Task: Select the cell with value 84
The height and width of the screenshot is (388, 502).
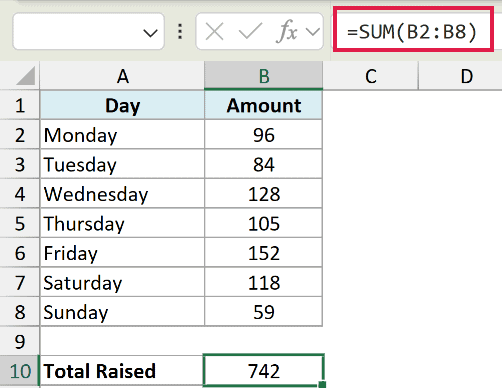Action: (264, 164)
